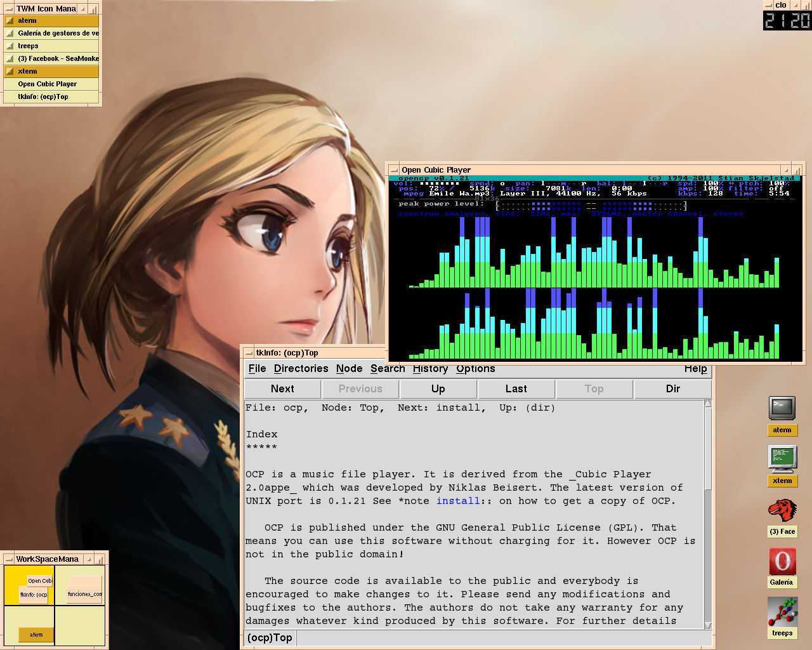Open the Help menu in tkInfo
This screenshot has width=812, height=650.
coord(695,368)
